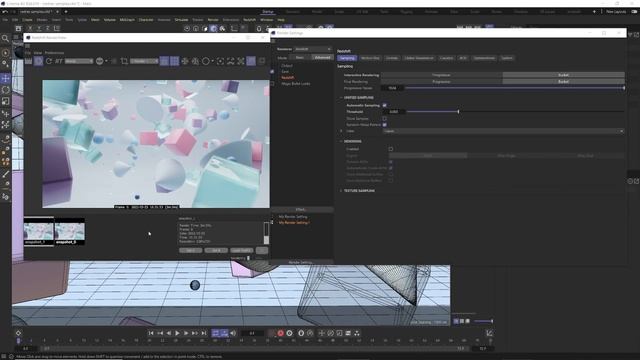Collapse the Denoising section

click(341, 141)
